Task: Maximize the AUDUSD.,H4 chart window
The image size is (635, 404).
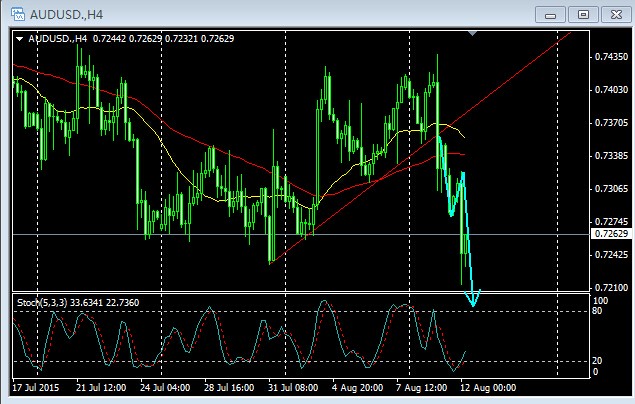Action: [x=583, y=15]
